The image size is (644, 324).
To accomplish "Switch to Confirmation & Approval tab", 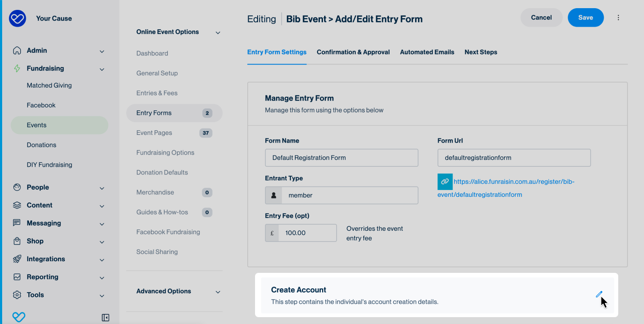I will 353,52.
